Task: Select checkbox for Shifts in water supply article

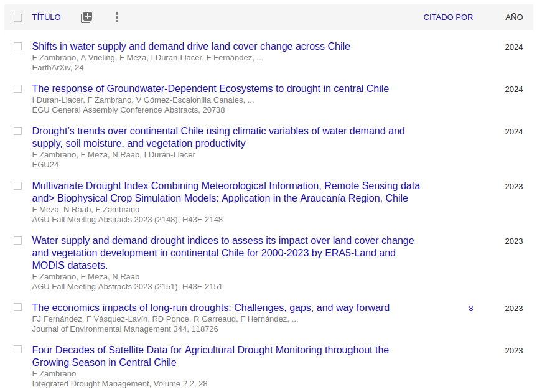Action: 17,47
